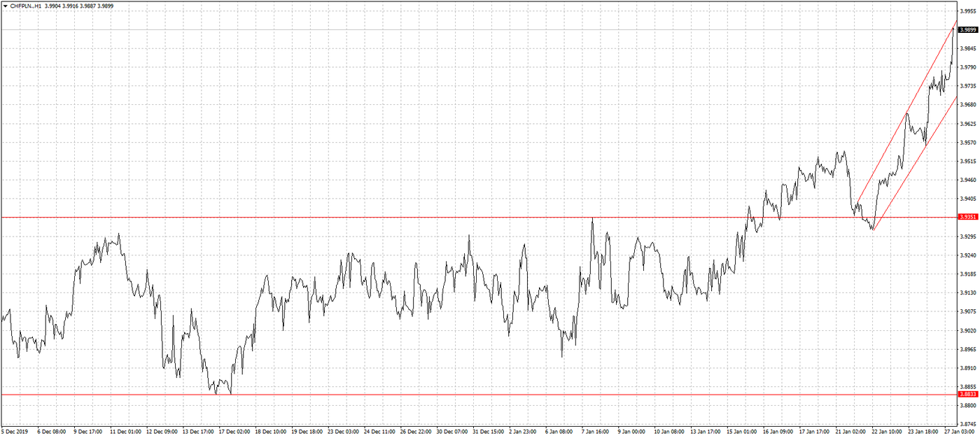Click the 3.9020 value on price axis
980x438 pixels.
pyautogui.click(x=968, y=330)
